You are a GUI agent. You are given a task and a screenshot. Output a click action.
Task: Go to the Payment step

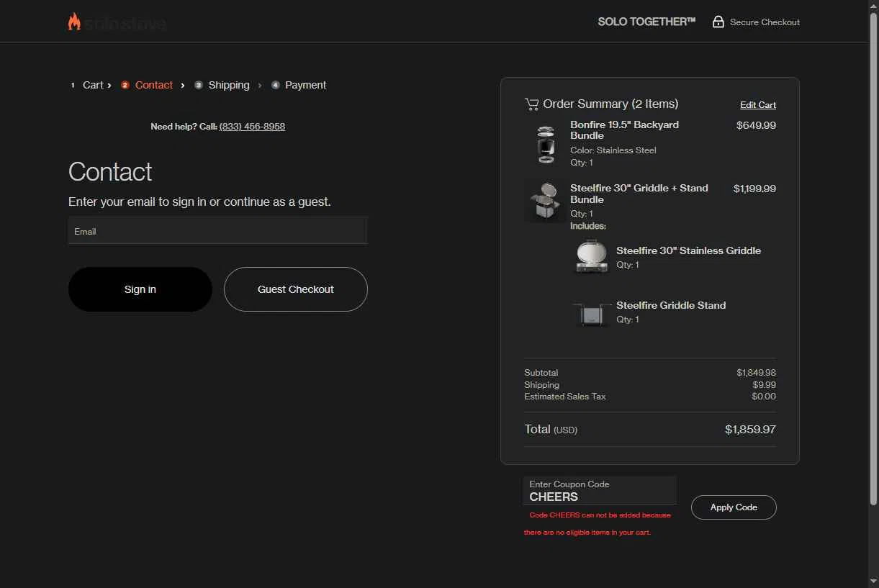point(305,85)
